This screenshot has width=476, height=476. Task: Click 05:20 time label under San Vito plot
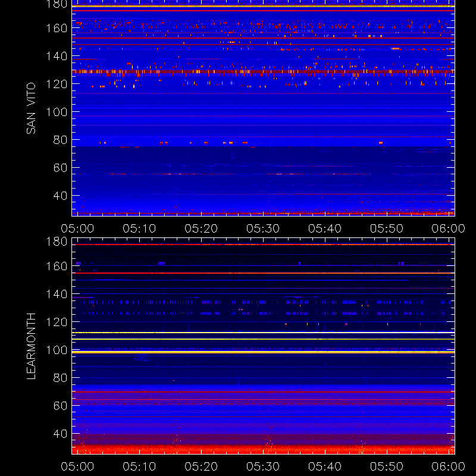point(201,228)
